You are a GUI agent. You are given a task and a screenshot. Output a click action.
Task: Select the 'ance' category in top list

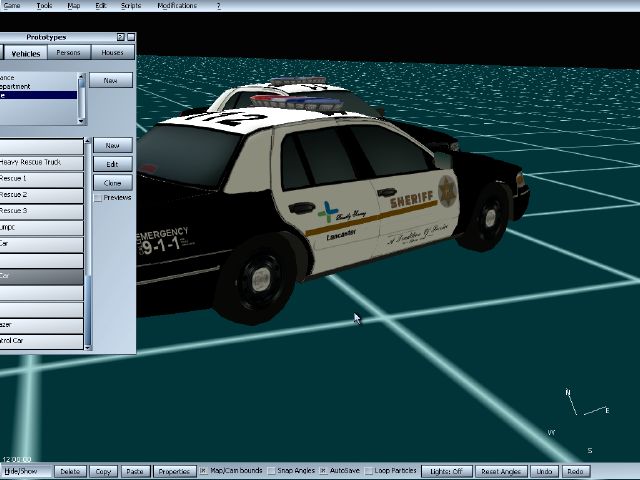point(38,78)
